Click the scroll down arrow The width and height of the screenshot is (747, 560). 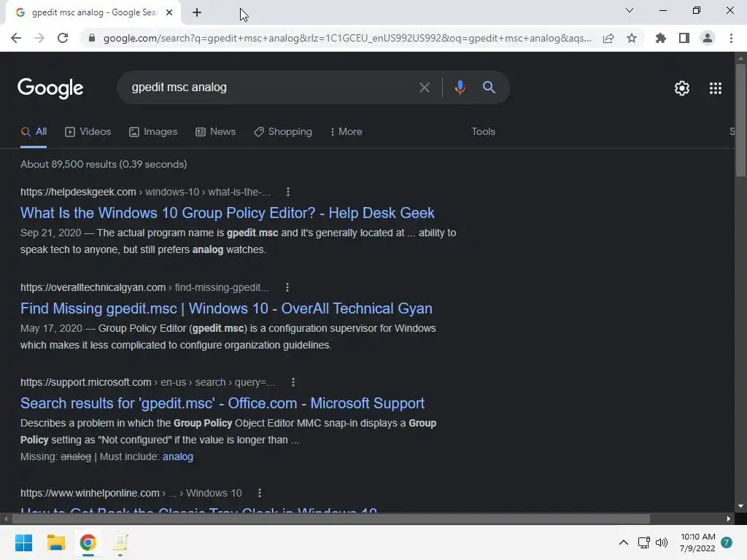[x=740, y=506]
